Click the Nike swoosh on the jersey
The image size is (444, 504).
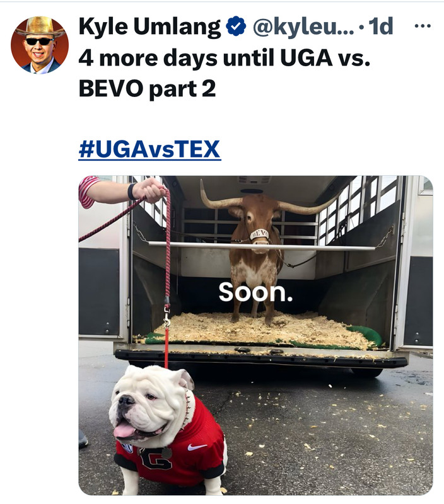click(x=197, y=447)
